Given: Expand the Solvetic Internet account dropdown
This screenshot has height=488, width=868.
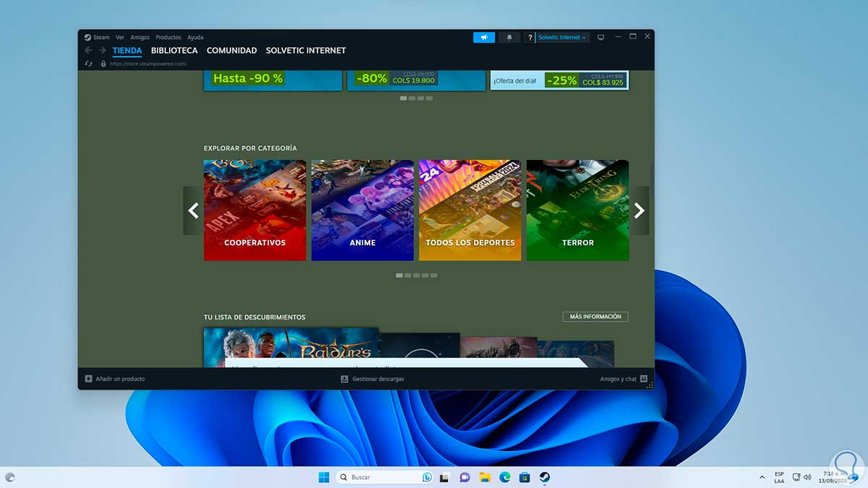Looking at the screenshot, I should coord(563,38).
